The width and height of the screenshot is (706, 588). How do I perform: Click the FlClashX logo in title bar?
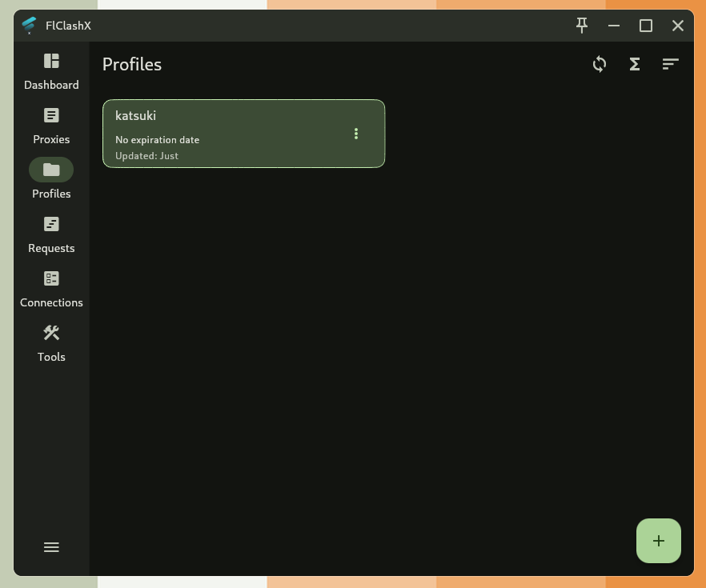click(30, 26)
